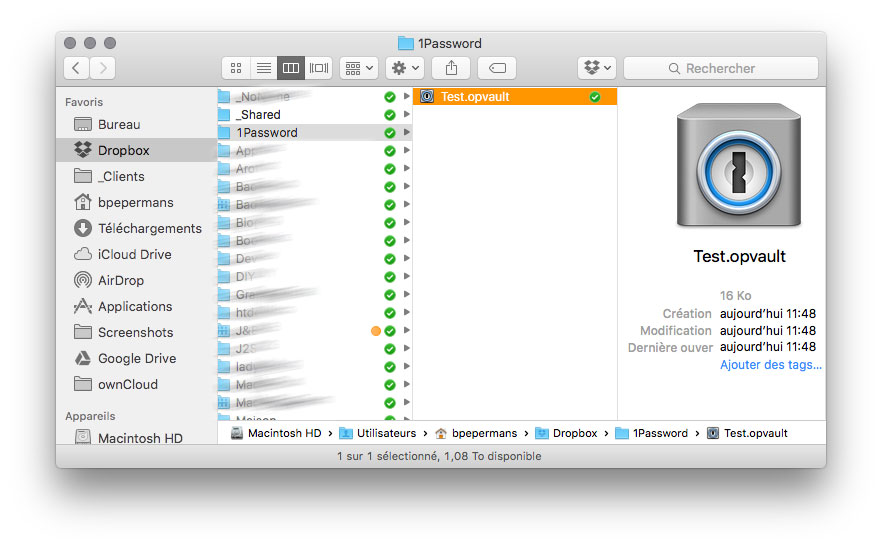Image resolution: width=882 pixels, height=548 pixels.
Task: Open the gear Action menu
Action: click(405, 68)
